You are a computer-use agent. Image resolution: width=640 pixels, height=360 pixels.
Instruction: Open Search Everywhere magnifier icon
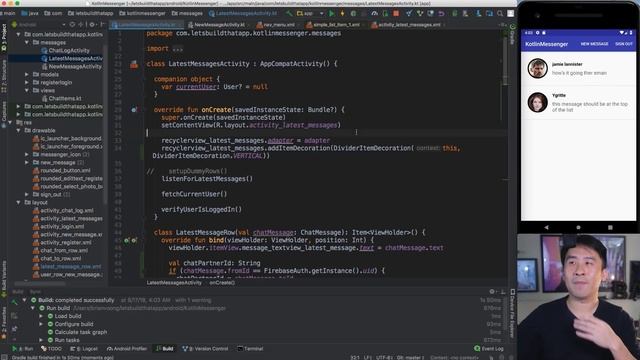500,13
